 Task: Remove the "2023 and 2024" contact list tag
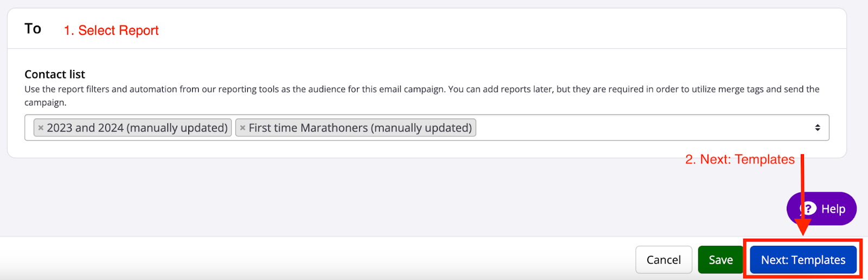41,128
